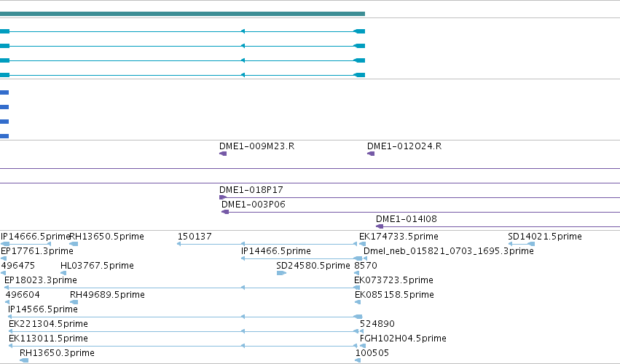Screen dimensions: 620x364
Task: Click the IP14466.5prime label
Action: 276,251
